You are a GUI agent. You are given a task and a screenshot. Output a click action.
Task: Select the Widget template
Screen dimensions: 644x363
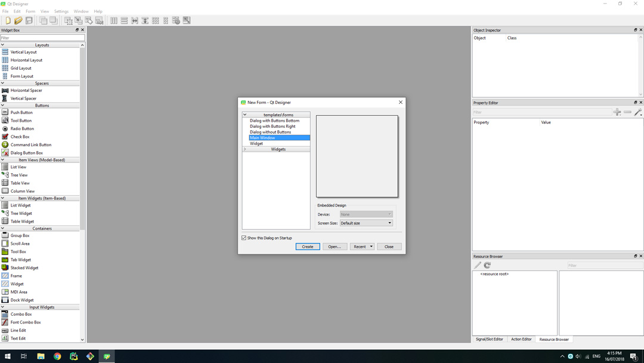pos(256,143)
